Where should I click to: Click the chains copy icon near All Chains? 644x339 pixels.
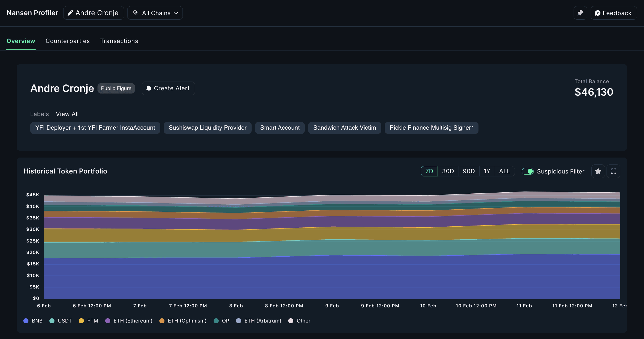point(136,13)
